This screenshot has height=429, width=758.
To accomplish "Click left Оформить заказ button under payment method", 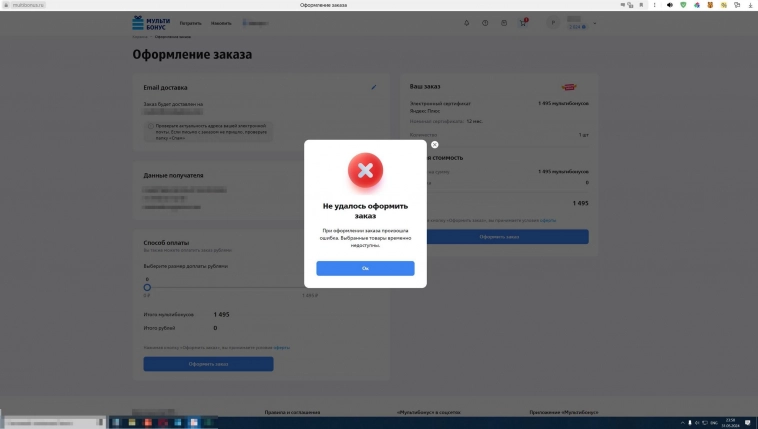I will [x=208, y=364].
